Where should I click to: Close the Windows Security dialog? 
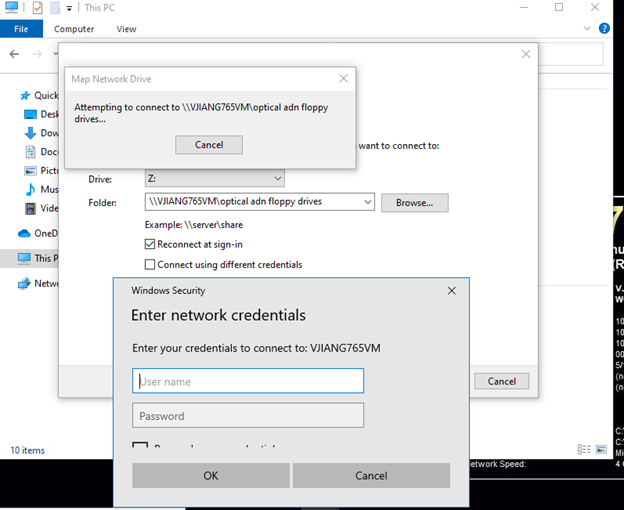pyautogui.click(x=452, y=291)
